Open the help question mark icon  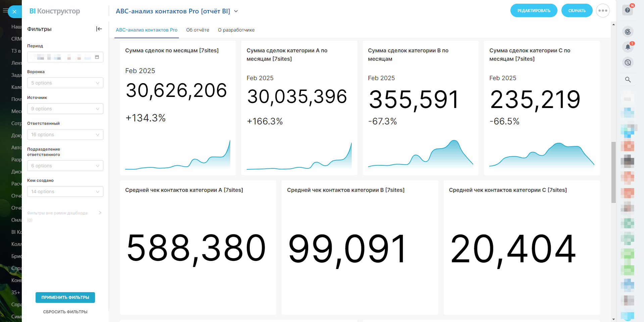628,10
